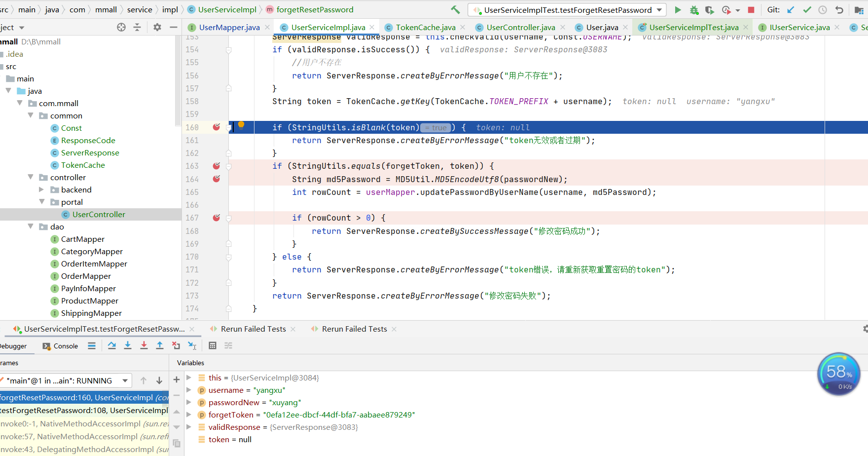The height and width of the screenshot is (456, 868).
Task: Collapse the dao package node
Action: [x=31, y=227]
